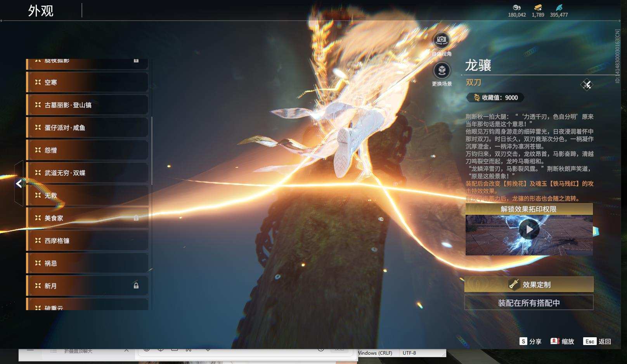Click the cross emblem icon beside 空寒
The image size is (627, 364).
pos(38,82)
